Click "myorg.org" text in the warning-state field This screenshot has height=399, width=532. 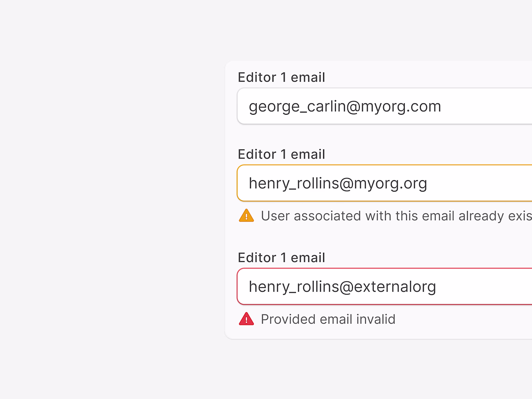pyautogui.click(x=390, y=184)
